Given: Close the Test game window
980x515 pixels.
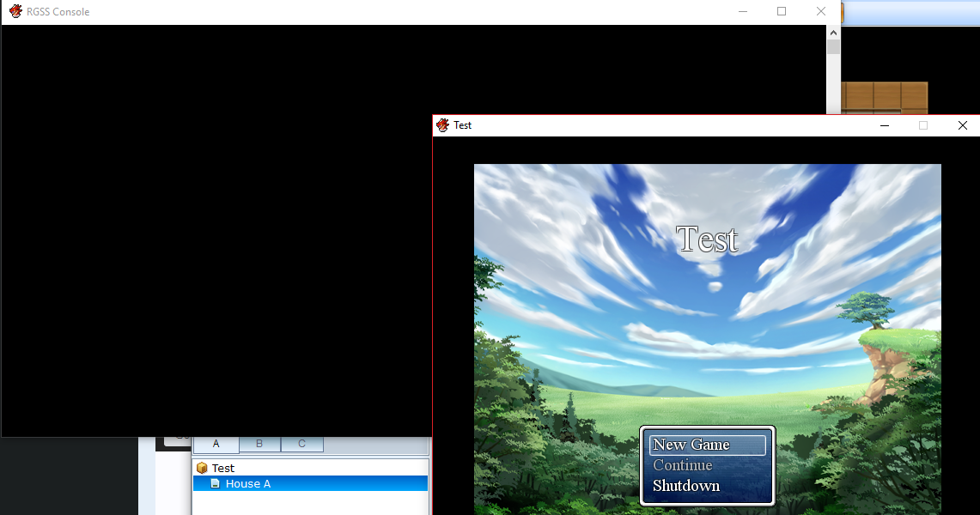Looking at the screenshot, I should click(963, 125).
